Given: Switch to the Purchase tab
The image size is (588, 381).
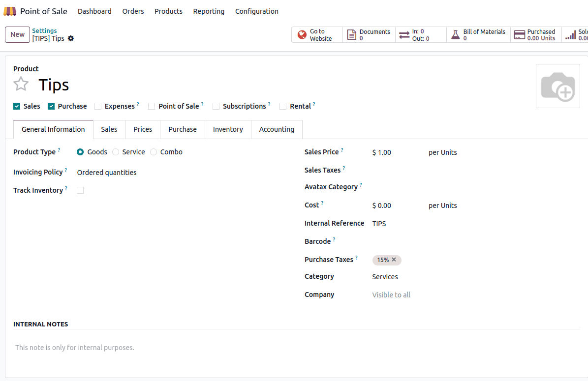Looking at the screenshot, I should tap(183, 129).
